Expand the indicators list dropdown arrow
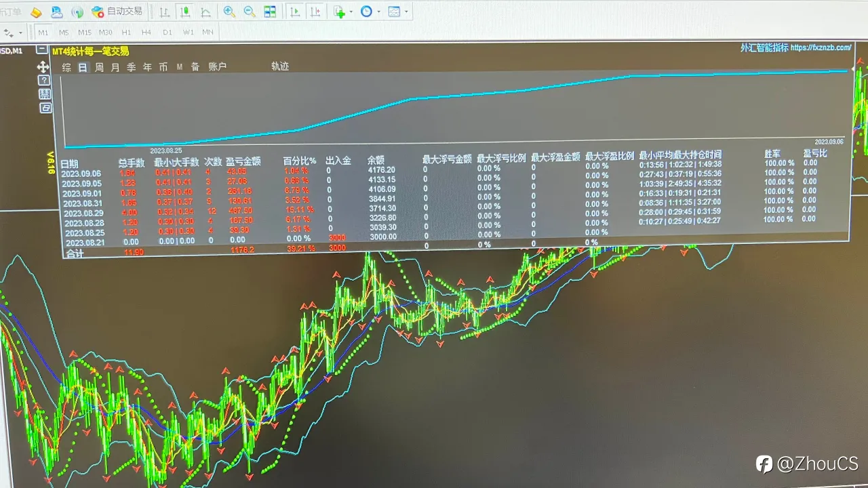Image resolution: width=868 pixels, height=488 pixels. (x=351, y=12)
